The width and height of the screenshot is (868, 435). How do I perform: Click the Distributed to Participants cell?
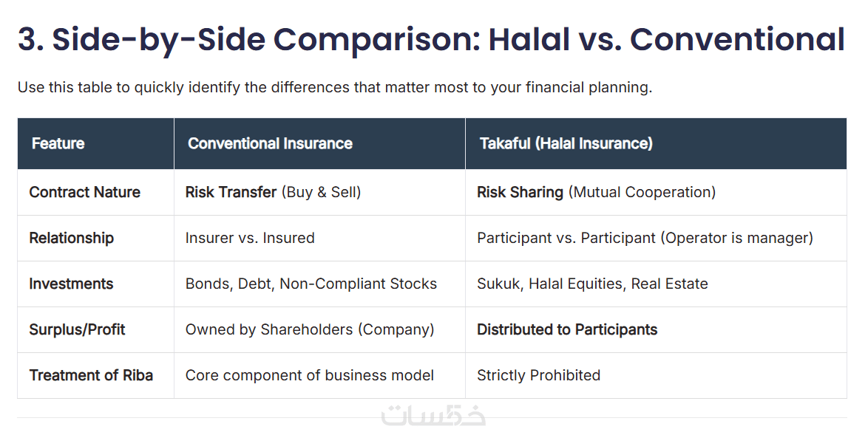(567, 329)
